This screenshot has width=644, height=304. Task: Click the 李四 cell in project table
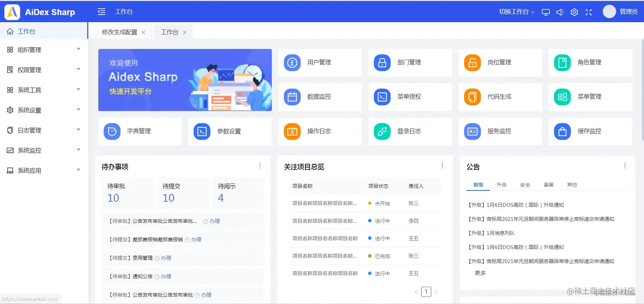[414, 221]
